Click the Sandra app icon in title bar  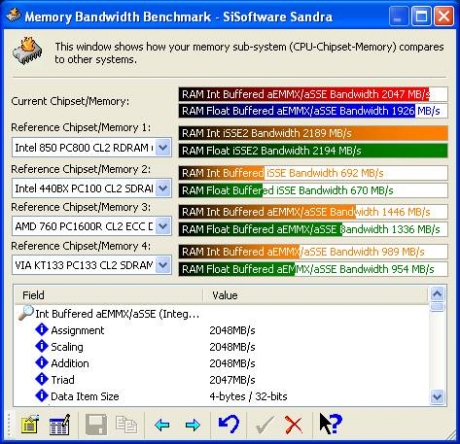pos(14,15)
